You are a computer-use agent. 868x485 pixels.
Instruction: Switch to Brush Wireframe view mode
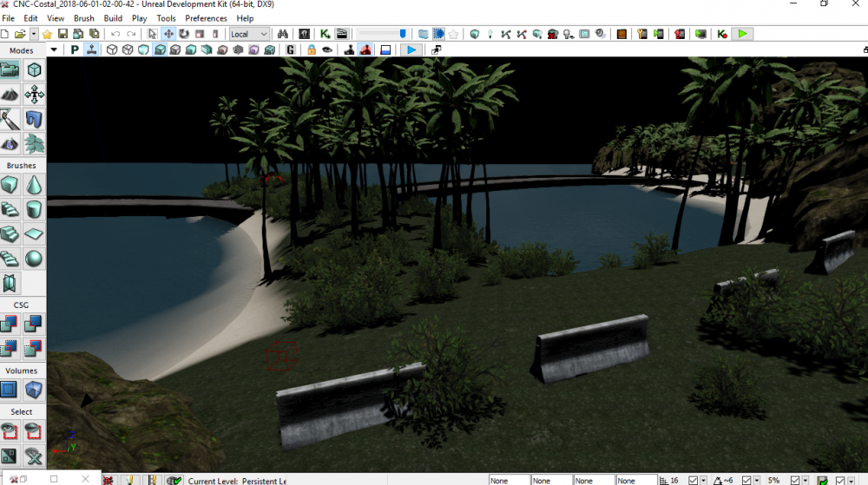click(x=112, y=49)
